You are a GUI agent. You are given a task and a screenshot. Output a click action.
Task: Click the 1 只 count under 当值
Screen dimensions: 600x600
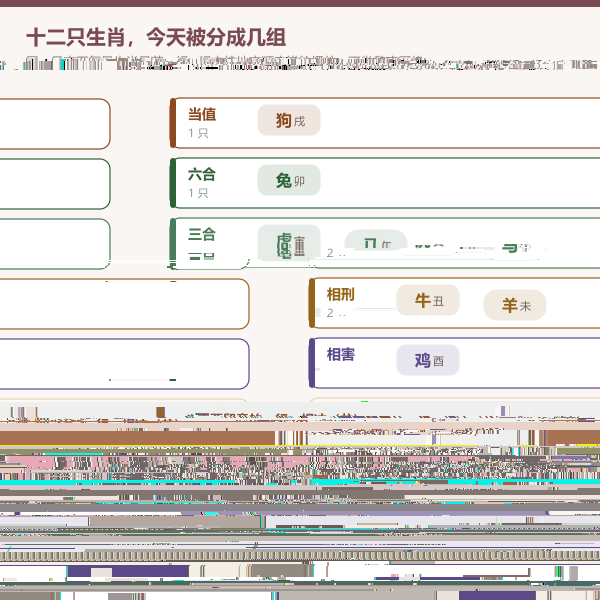[198, 133]
